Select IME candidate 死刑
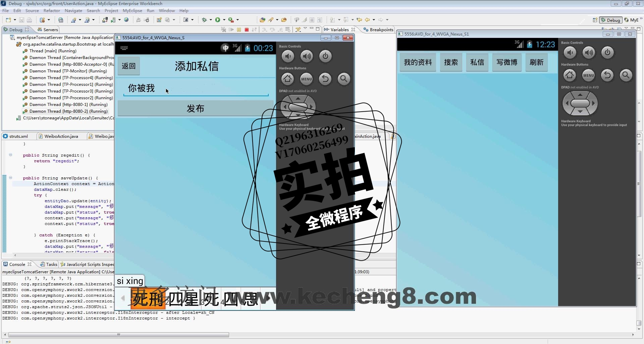644x344 pixels. (148, 298)
